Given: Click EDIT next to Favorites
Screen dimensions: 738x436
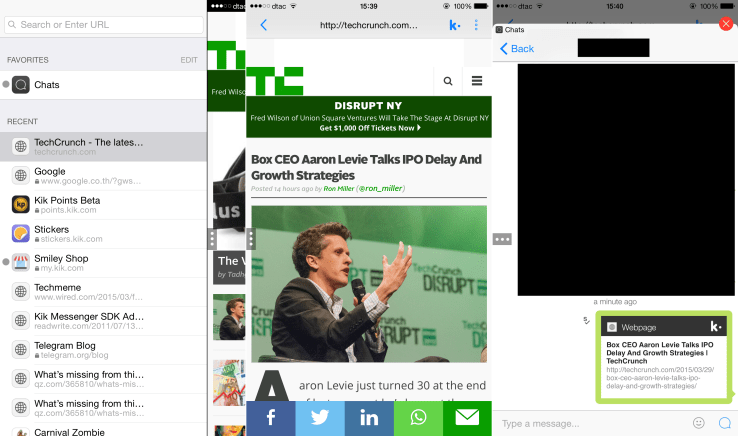Looking at the screenshot, I should [189, 60].
